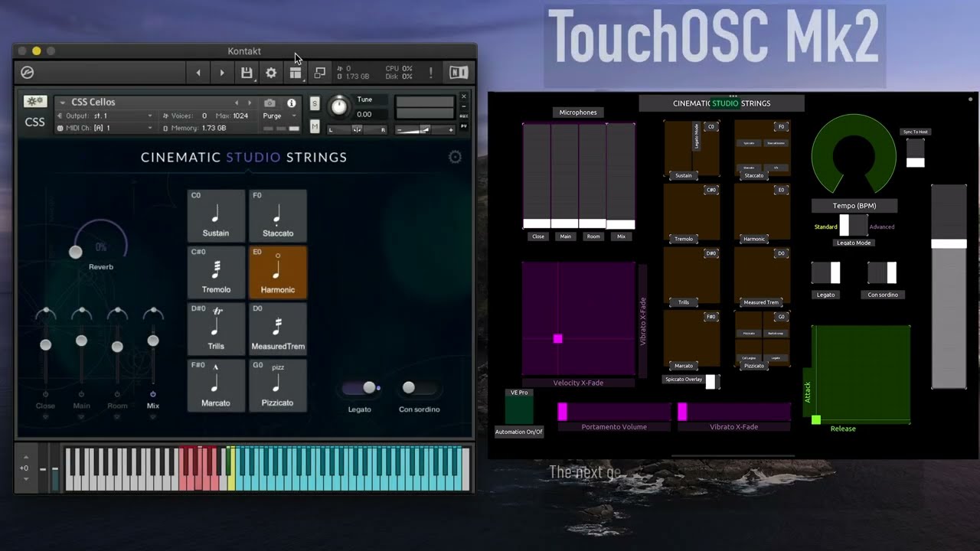The image size is (980, 551).
Task: Select the Trills articulation tile
Action: [x=216, y=329]
